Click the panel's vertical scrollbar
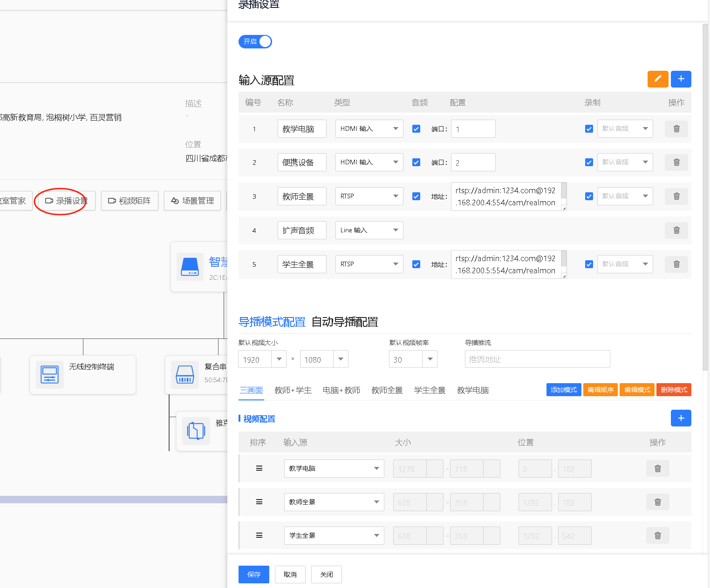 point(705,196)
